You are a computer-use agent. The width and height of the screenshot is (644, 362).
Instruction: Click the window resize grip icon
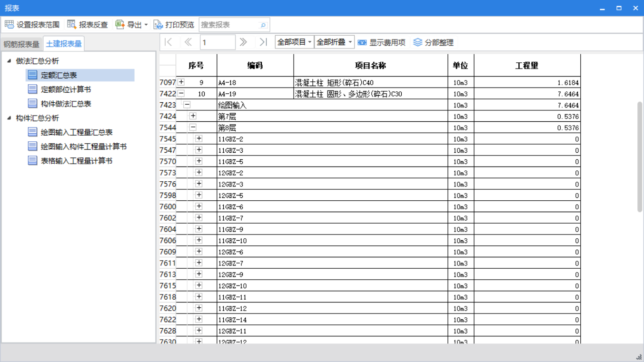point(639,357)
